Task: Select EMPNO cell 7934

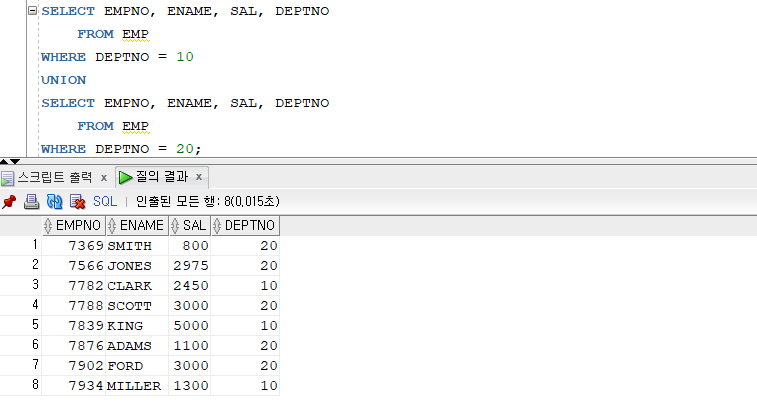Action: click(x=73, y=386)
